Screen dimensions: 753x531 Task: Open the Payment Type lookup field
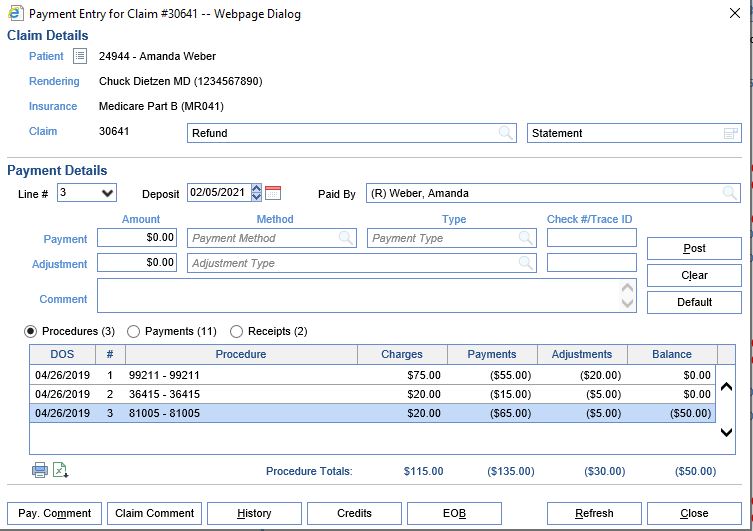tap(453, 238)
